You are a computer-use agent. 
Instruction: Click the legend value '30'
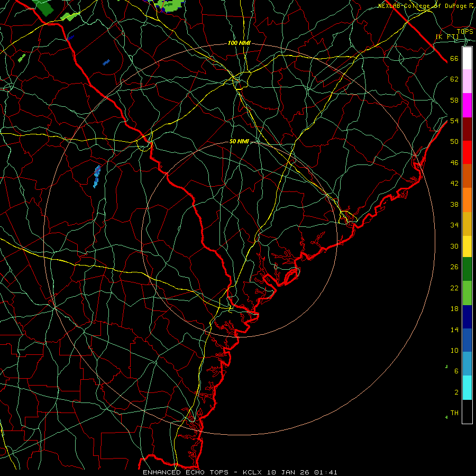[x=454, y=246]
